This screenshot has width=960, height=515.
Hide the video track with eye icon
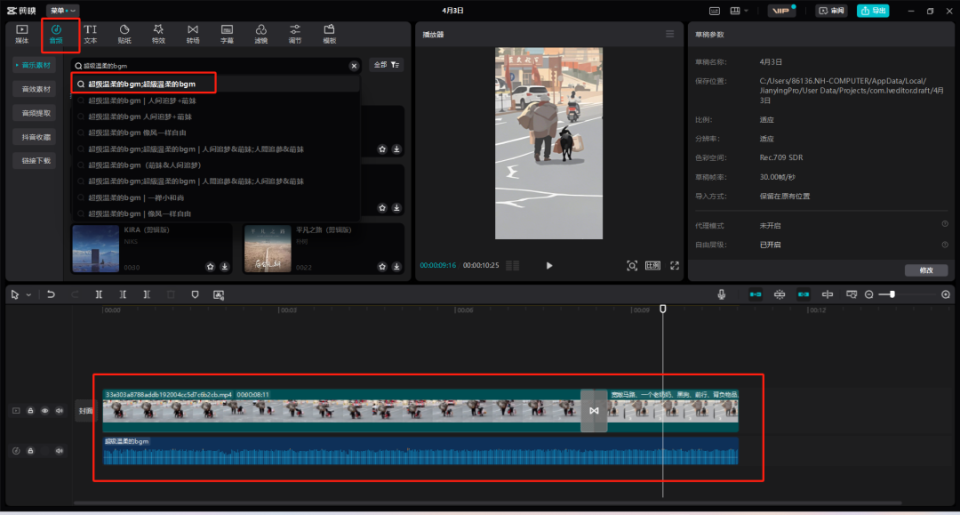point(45,411)
